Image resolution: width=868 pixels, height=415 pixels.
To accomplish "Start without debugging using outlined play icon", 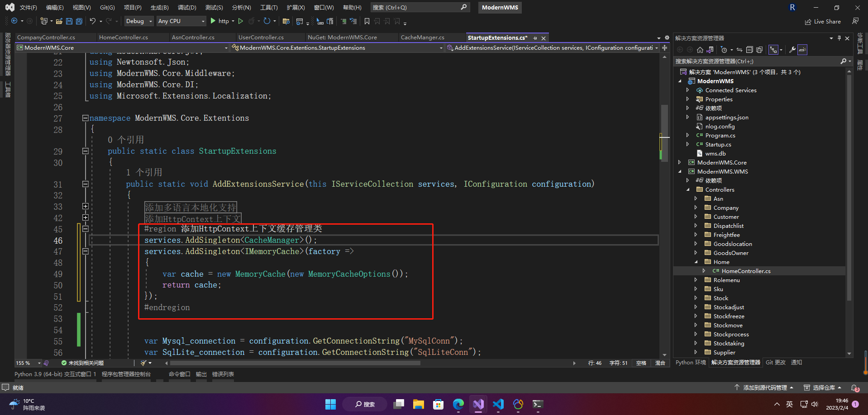I will pos(241,21).
